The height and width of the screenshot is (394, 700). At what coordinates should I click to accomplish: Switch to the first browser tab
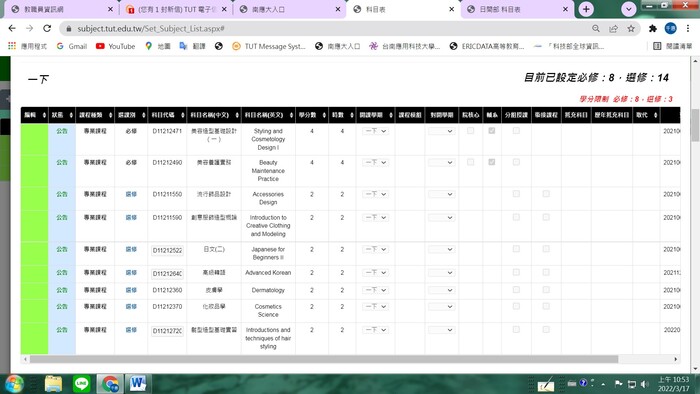click(x=62, y=9)
